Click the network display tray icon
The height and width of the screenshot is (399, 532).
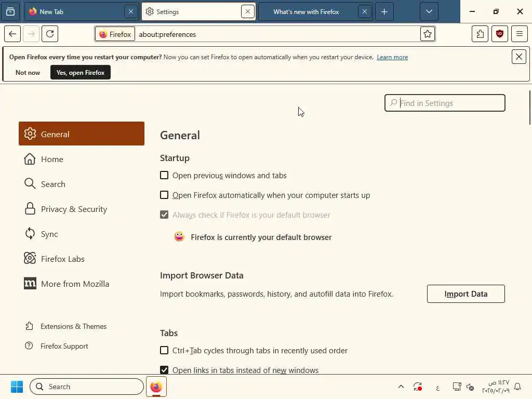[457, 387]
